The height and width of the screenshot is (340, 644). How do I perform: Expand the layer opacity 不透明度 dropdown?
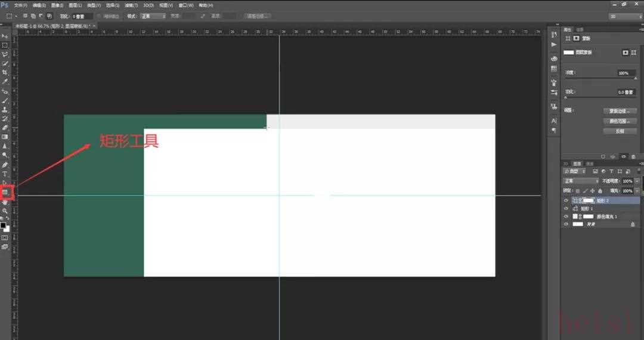(637, 181)
